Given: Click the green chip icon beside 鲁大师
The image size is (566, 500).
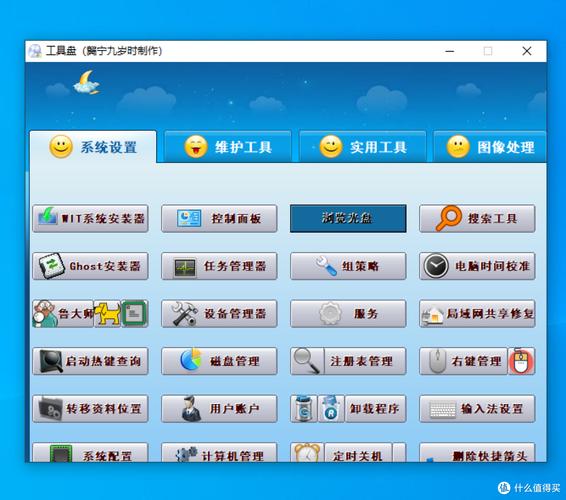Looking at the screenshot, I should point(134,314).
